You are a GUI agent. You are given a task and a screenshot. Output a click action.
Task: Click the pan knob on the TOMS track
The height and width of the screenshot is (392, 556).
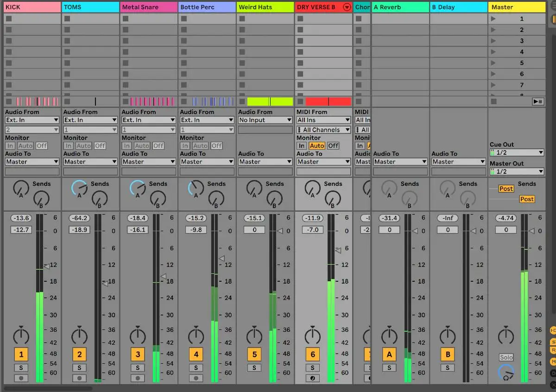(79, 335)
